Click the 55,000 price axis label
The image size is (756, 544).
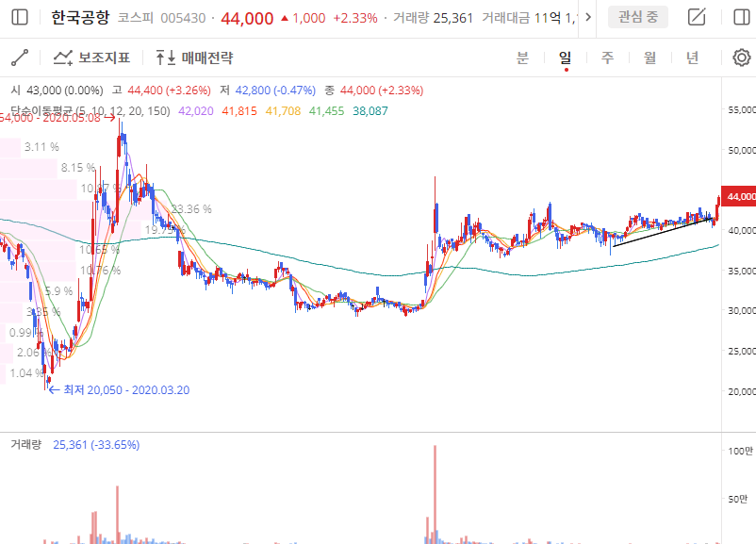tap(742, 110)
